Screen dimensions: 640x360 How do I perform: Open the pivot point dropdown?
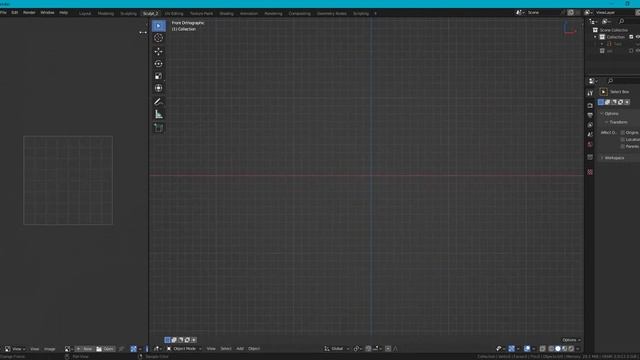pyautogui.click(x=358, y=349)
